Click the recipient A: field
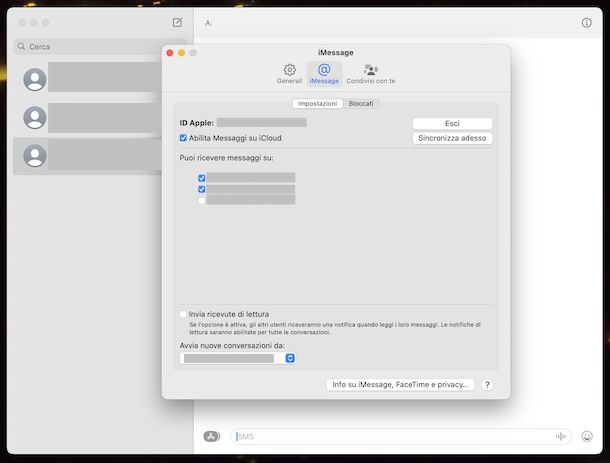This screenshot has height=463, width=610. tap(389, 23)
